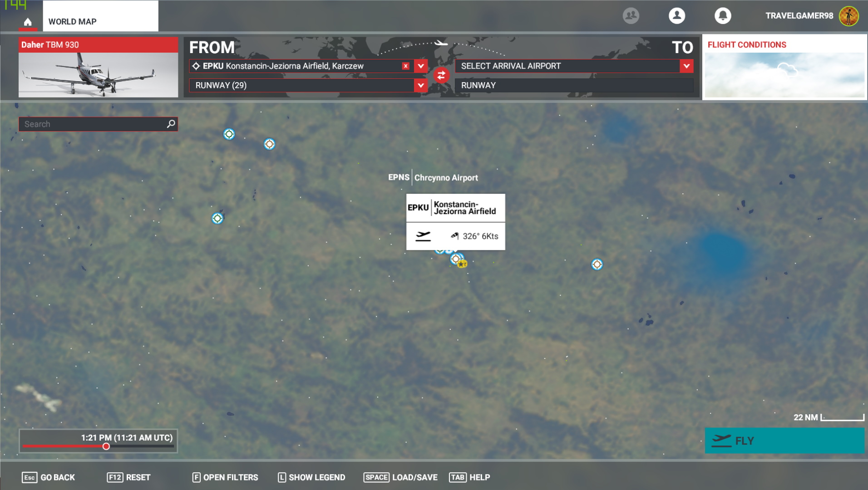Click the Home icon in top bar
This screenshot has width=868, height=490.
click(x=28, y=22)
